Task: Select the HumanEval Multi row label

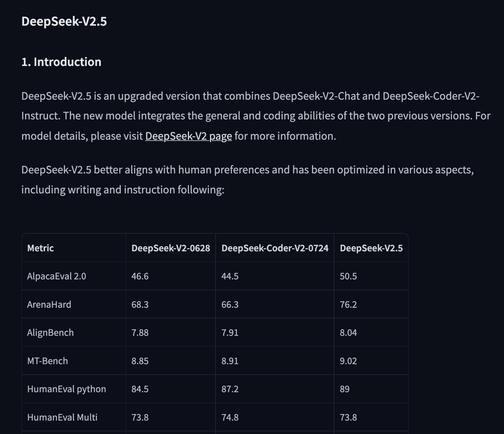Action: point(62,417)
